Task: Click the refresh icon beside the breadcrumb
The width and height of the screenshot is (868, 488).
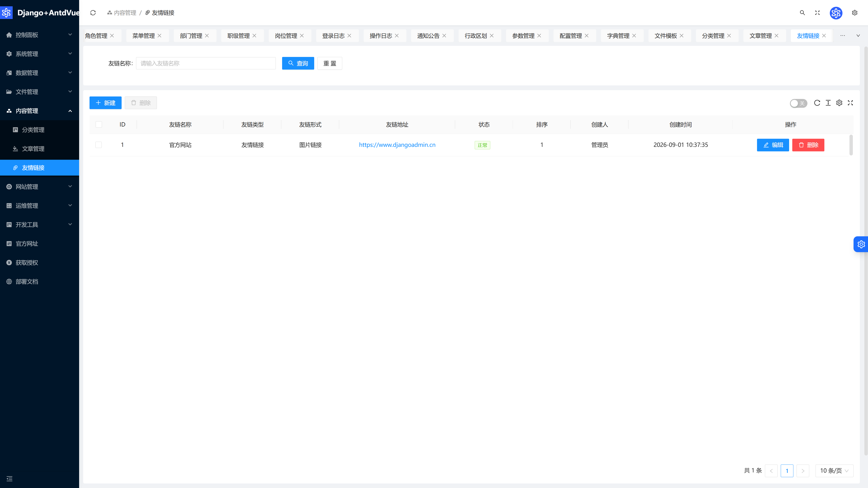Action: 93,13
